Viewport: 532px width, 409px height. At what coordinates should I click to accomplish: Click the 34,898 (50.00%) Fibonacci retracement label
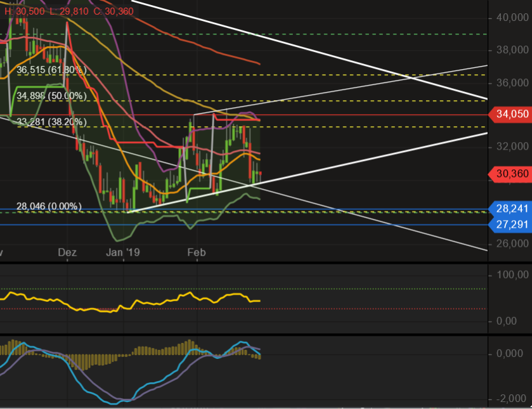[52, 96]
